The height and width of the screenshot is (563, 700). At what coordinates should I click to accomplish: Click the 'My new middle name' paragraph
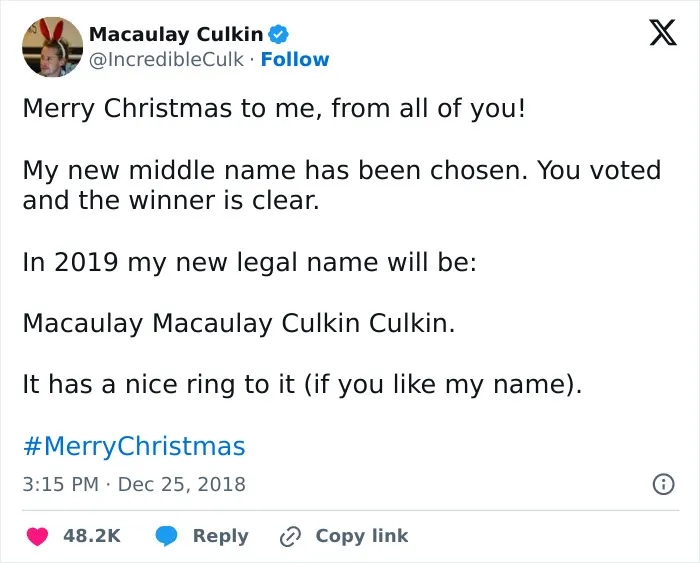[x=342, y=185]
